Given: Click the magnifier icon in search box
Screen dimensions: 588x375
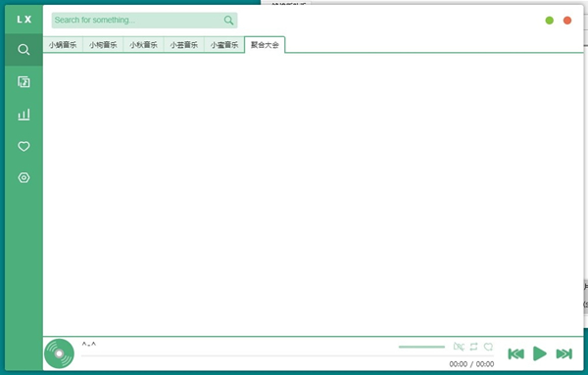Looking at the screenshot, I should 228,21.
